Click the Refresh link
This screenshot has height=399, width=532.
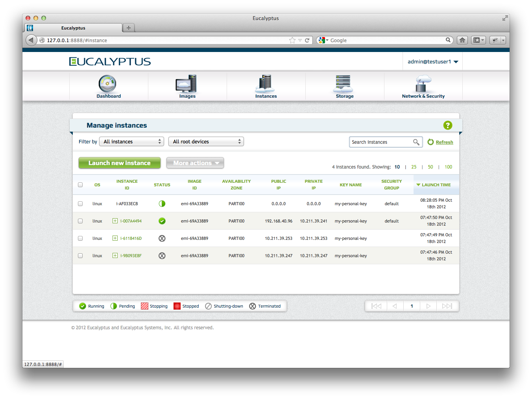pos(444,142)
